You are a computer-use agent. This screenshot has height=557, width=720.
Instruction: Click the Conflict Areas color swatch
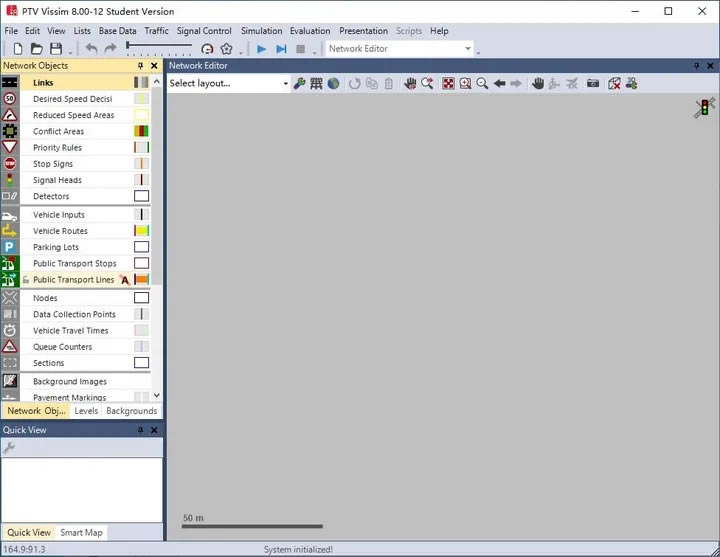[x=141, y=131]
